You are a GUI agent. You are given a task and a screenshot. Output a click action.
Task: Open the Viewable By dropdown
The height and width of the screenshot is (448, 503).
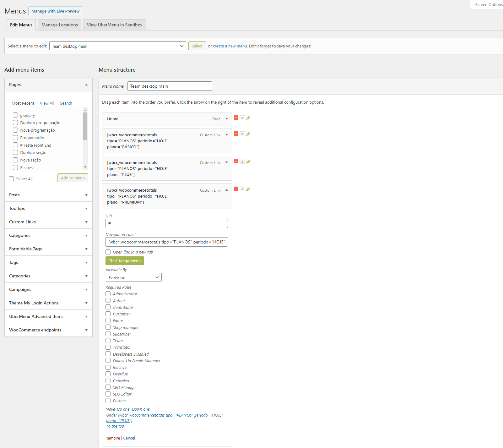coord(133,277)
